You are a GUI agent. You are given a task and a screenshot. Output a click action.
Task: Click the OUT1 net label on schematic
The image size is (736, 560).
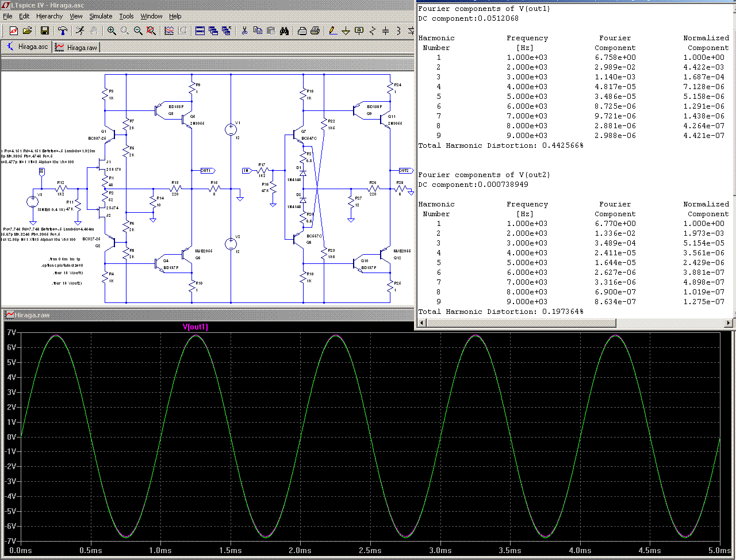pos(206,171)
